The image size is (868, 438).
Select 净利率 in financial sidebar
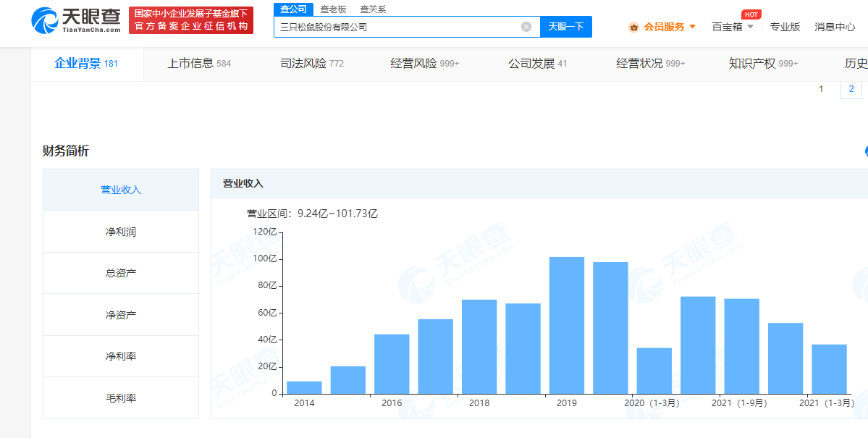coord(121,356)
